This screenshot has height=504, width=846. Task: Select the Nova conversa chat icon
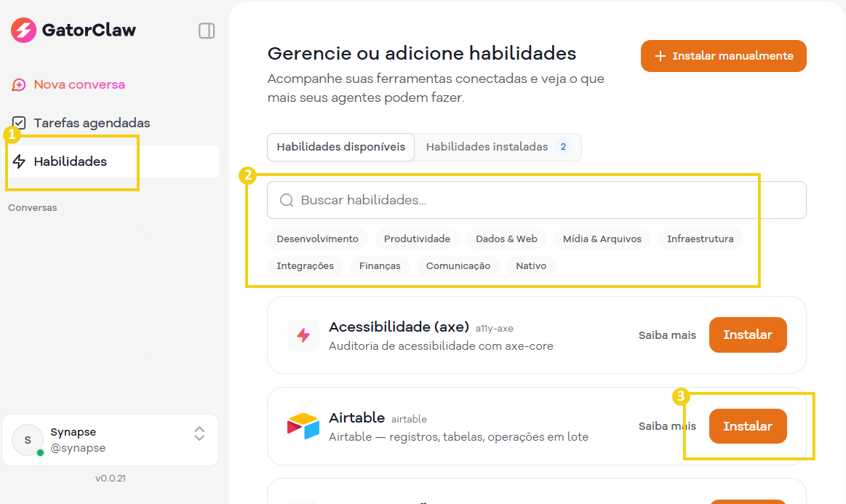tap(19, 84)
